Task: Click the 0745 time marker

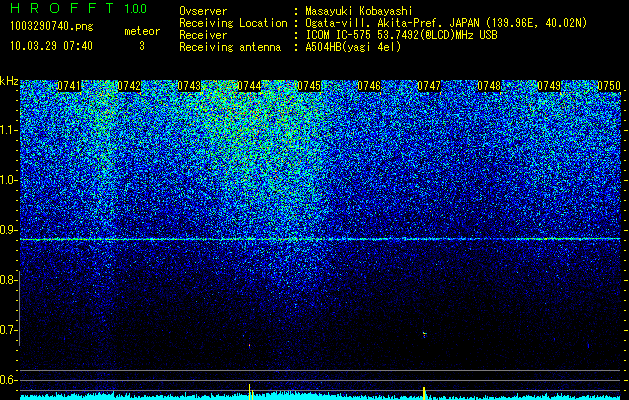Action: (x=309, y=86)
